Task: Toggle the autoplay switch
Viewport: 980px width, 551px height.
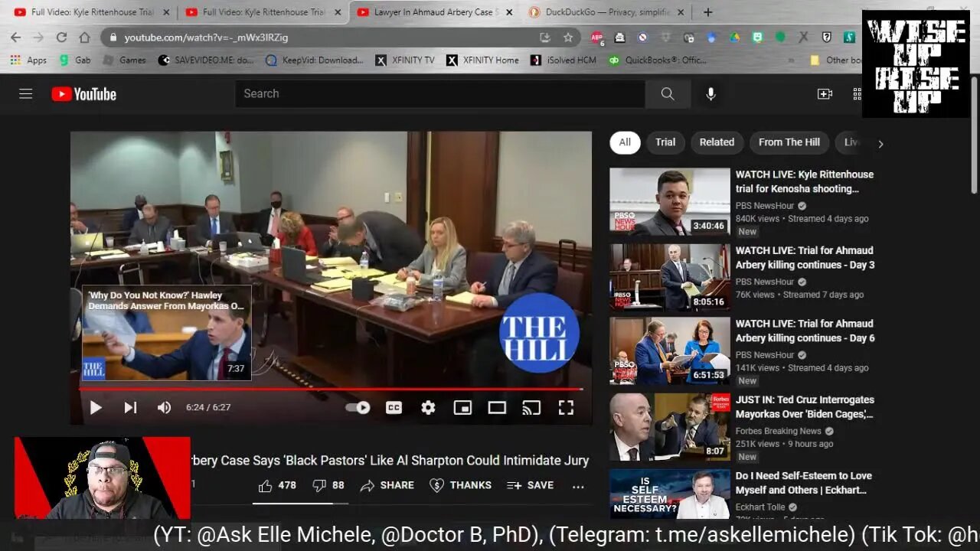Action: click(358, 408)
